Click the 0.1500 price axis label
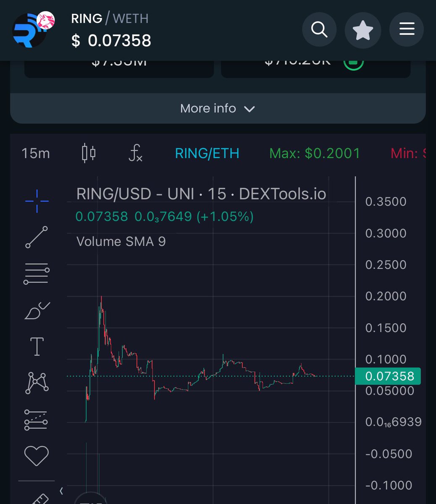The height and width of the screenshot is (504, 436). tap(386, 328)
